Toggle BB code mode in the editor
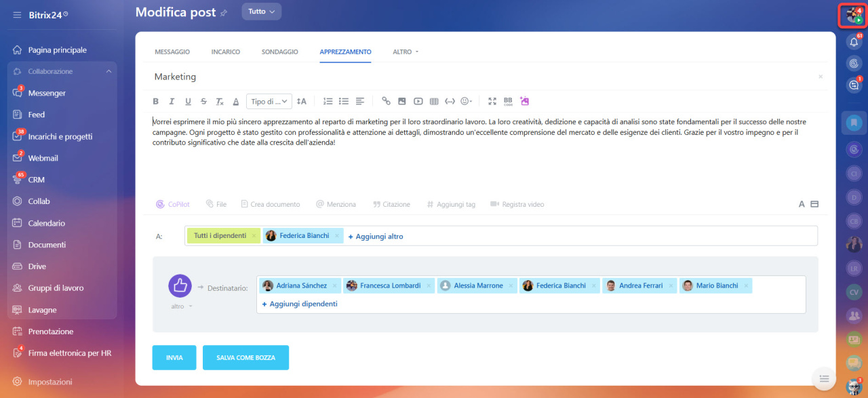Screen dimensions: 868x398 [x=508, y=102]
